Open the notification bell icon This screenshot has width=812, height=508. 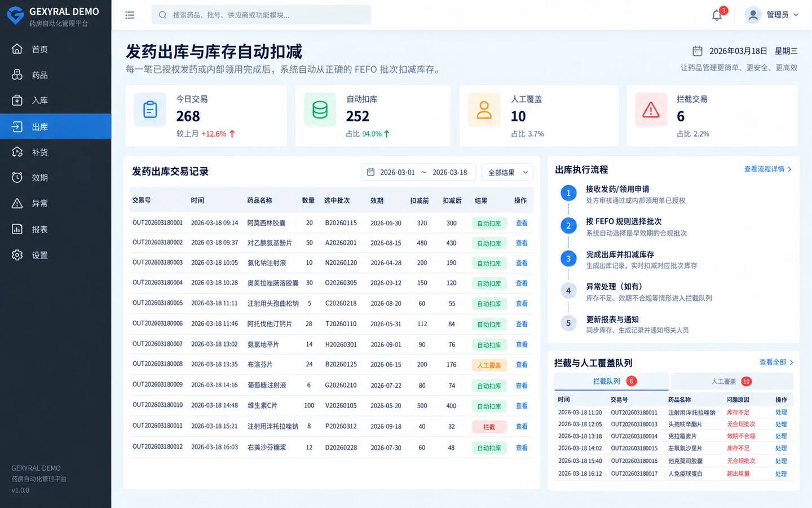717,15
